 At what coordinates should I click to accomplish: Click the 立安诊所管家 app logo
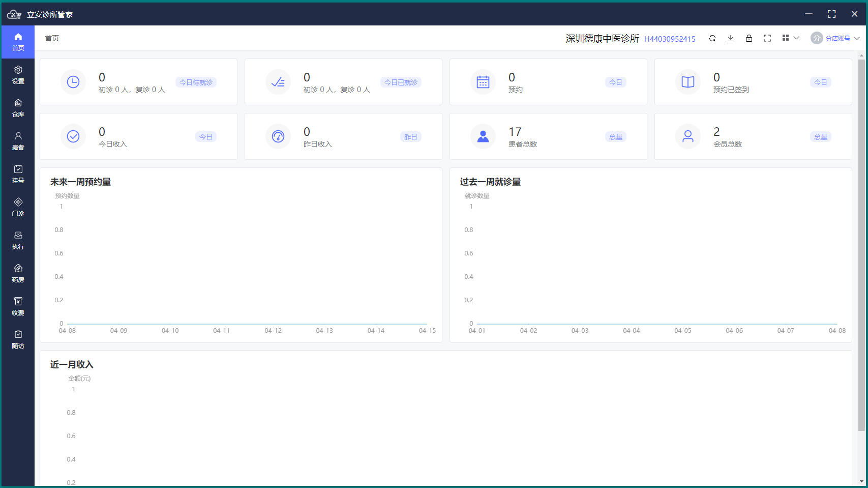coord(14,14)
